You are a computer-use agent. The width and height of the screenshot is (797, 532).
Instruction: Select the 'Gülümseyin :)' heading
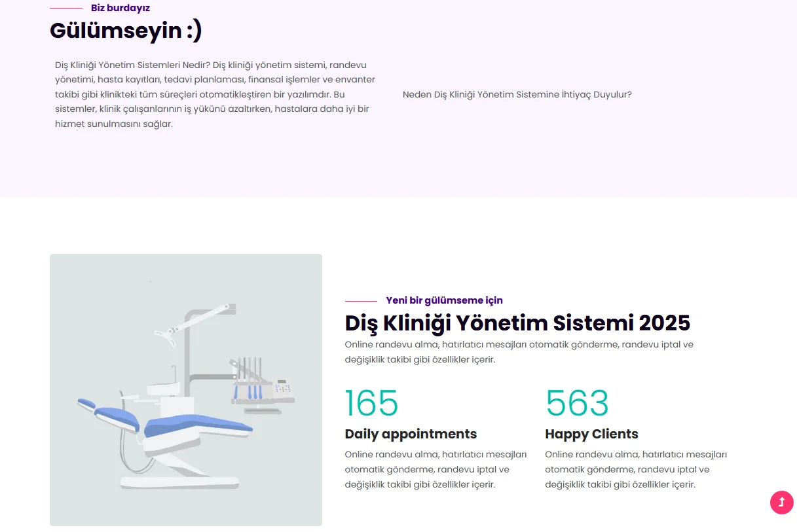pyautogui.click(x=126, y=31)
